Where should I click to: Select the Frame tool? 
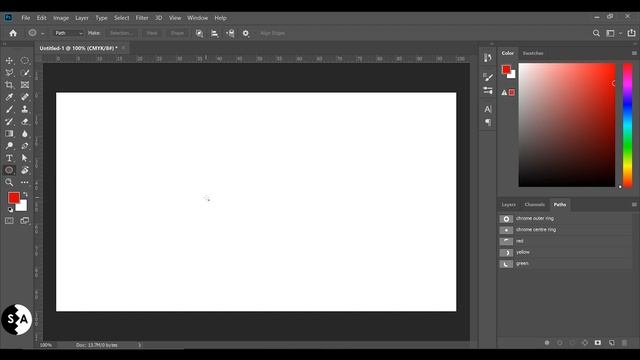click(25, 85)
